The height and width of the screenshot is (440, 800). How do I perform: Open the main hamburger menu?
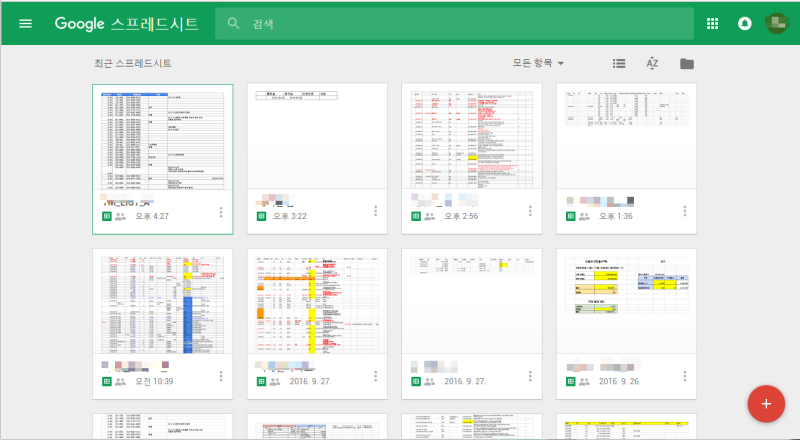coord(25,23)
